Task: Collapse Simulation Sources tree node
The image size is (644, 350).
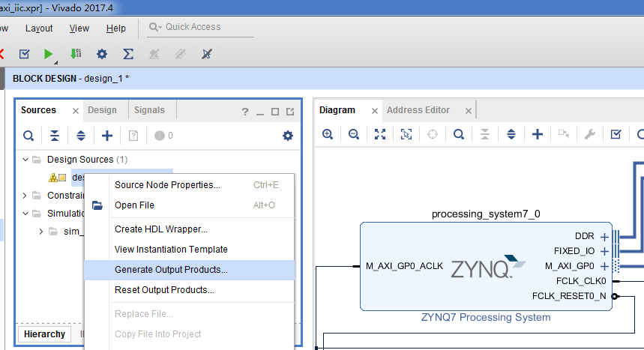Action: 25,214
